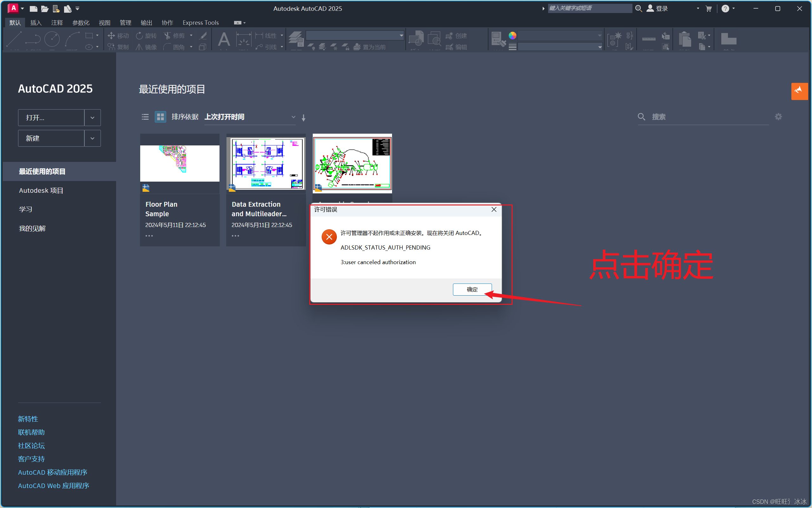This screenshot has width=812, height=508.
Task: Click the Mirror tool in the ribbon
Action: click(x=146, y=47)
